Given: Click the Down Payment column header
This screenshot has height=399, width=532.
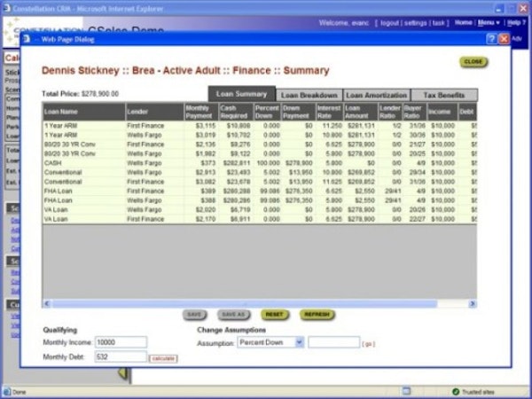Looking at the screenshot, I should coord(298,112).
